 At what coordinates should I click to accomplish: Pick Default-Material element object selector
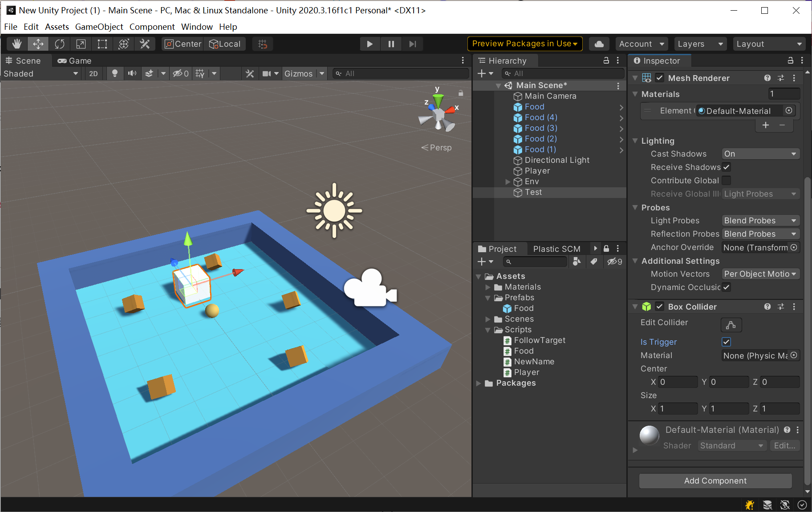(789, 111)
